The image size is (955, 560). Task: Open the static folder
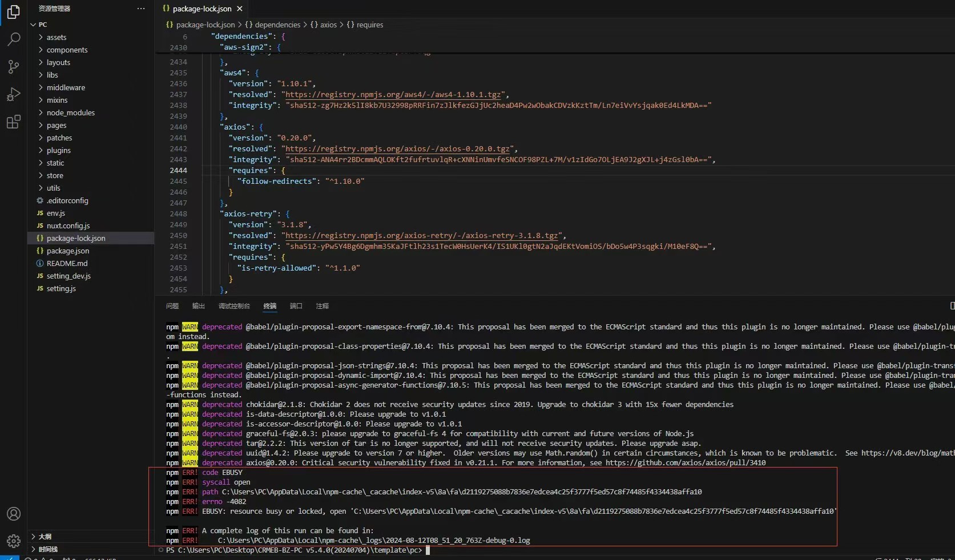pos(55,163)
